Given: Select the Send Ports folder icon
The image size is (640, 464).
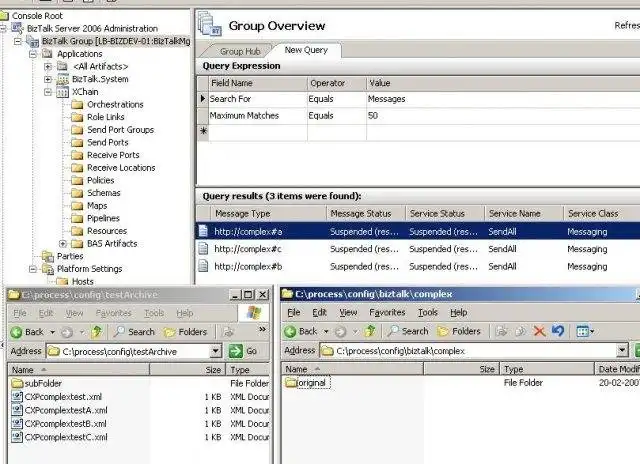Looking at the screenshot, I should (x=77, y=143).
